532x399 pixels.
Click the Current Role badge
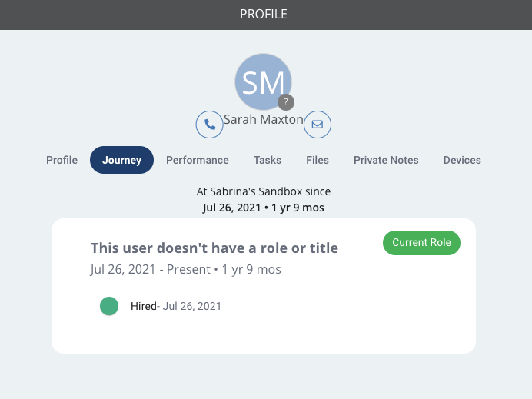(421, 243)
